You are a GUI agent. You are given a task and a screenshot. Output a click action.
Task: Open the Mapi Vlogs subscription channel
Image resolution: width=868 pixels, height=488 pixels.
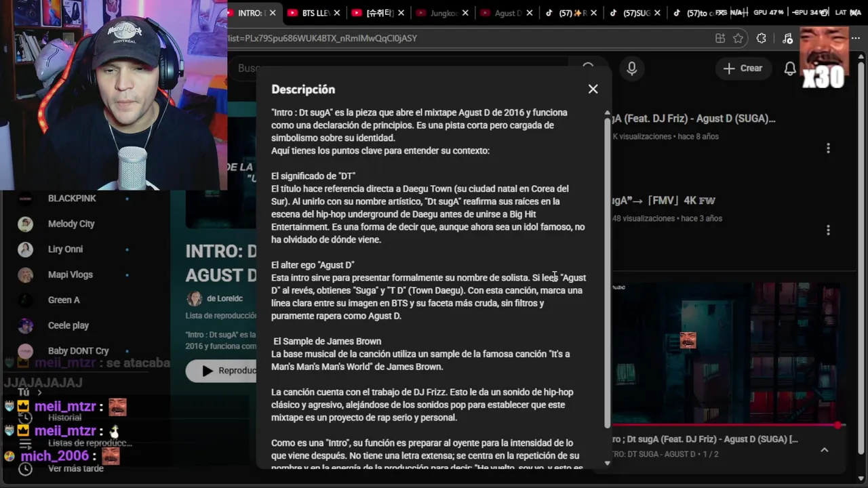coord(71,274)
